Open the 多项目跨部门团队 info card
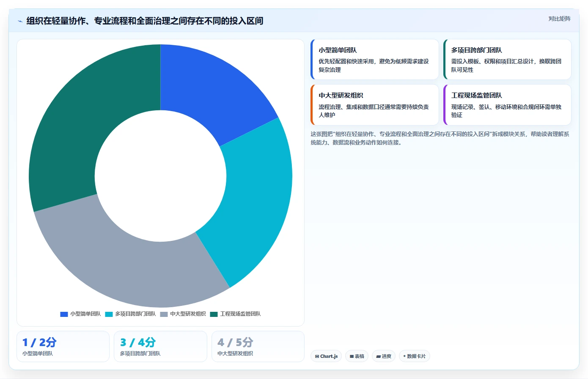 pyautogui.click(x=507, y=60)
